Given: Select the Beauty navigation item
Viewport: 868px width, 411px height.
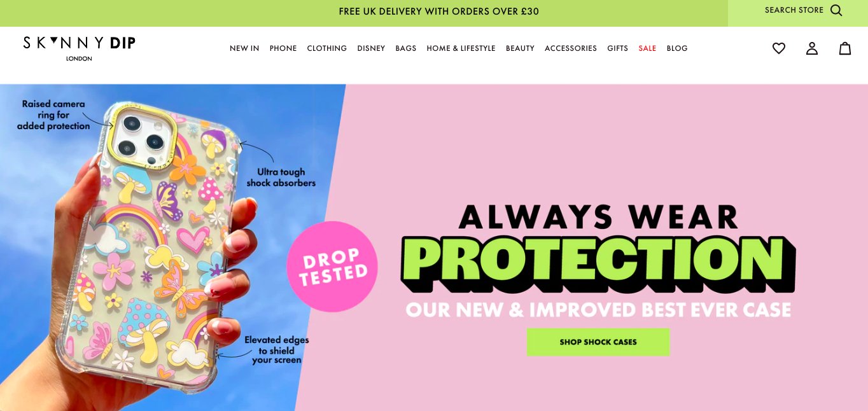Looking at the screenshot, I should pyautogui.click(x=520, y=48).
